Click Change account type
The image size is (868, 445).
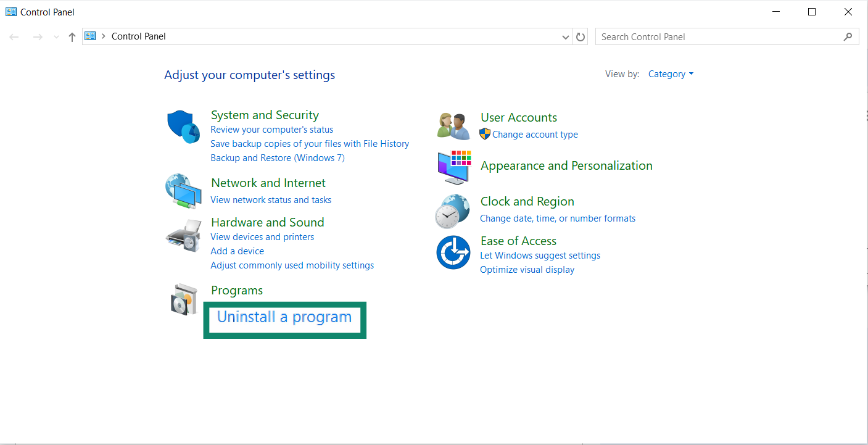coord(534,134)
